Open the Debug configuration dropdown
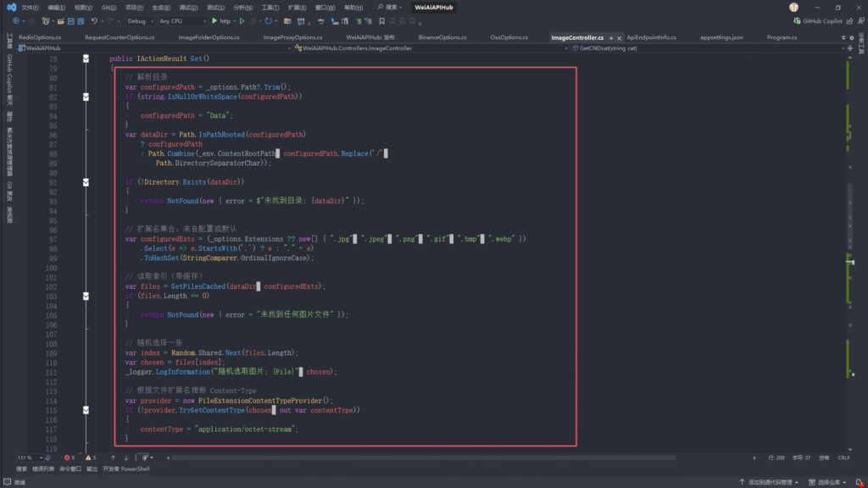Screen dimensions: 868x488 (x=139, y=20)
